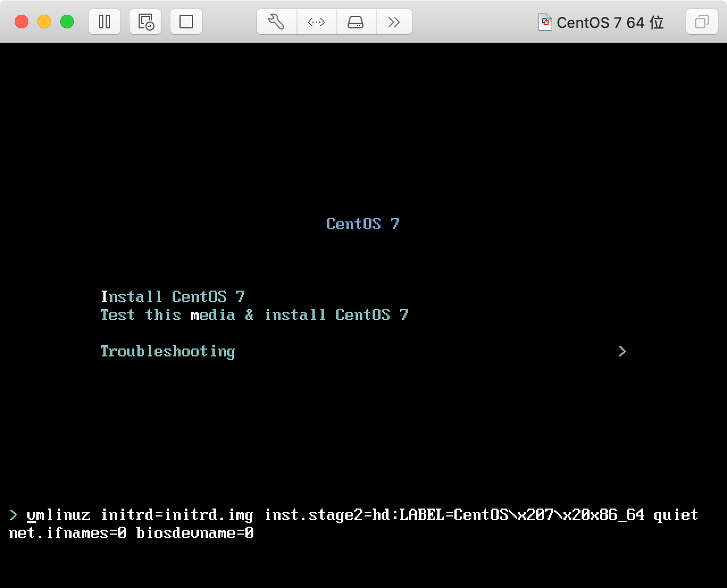Close the VM window with red button
The width and height of the screenshot is (727, 588).
[x=22, y=22]
